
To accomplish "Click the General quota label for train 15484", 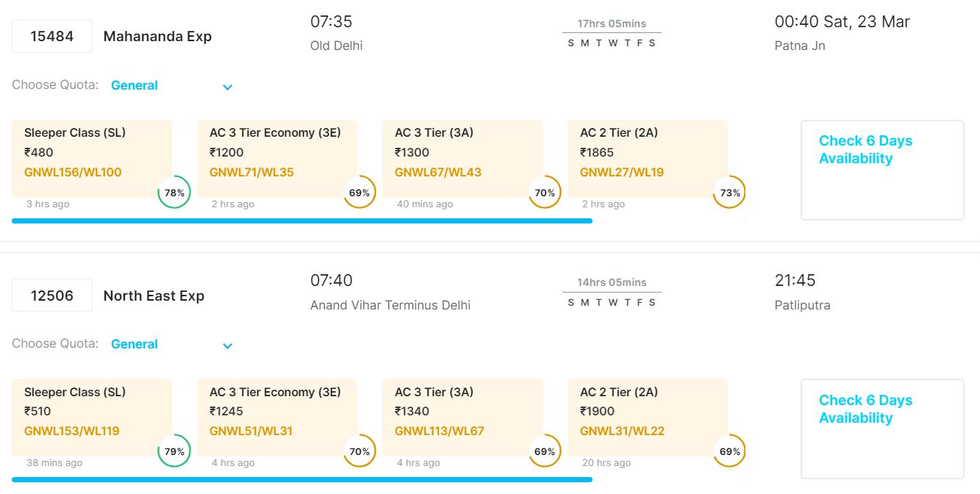I will tap(135, 85).
